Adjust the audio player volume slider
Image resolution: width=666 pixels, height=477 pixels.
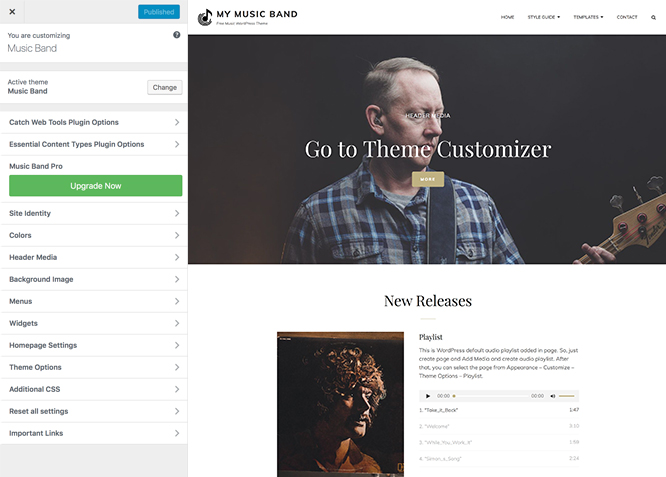(567, 396)
